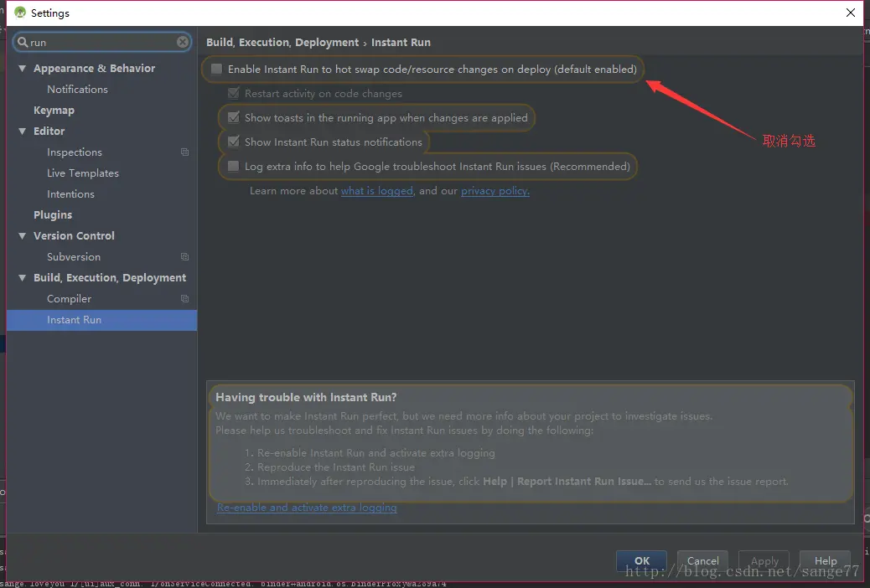Confirm settings with OK button
The image size is (870, 588).
(642, 561)
